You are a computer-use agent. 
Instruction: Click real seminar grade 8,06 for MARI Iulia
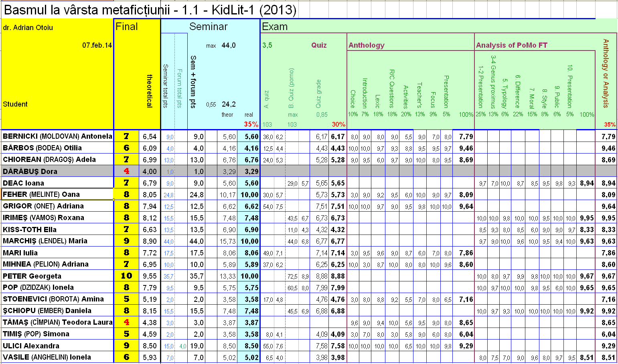click(x=249, y=253)
